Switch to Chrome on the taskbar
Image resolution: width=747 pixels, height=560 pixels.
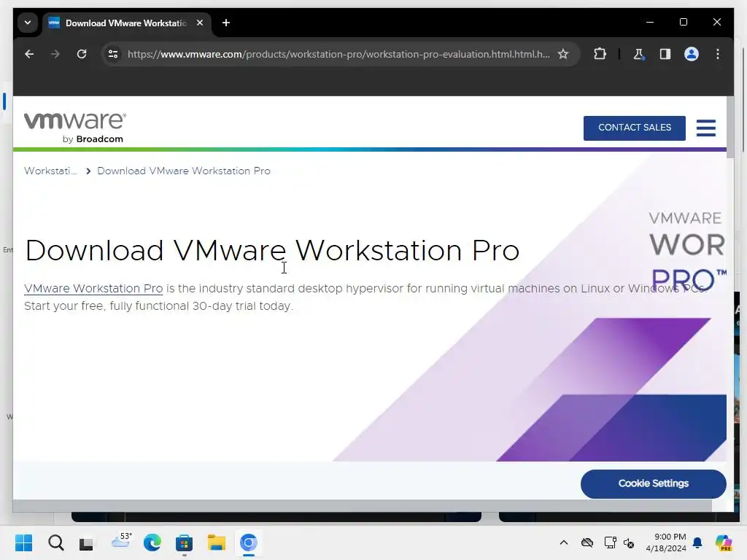tap(248, 542)
